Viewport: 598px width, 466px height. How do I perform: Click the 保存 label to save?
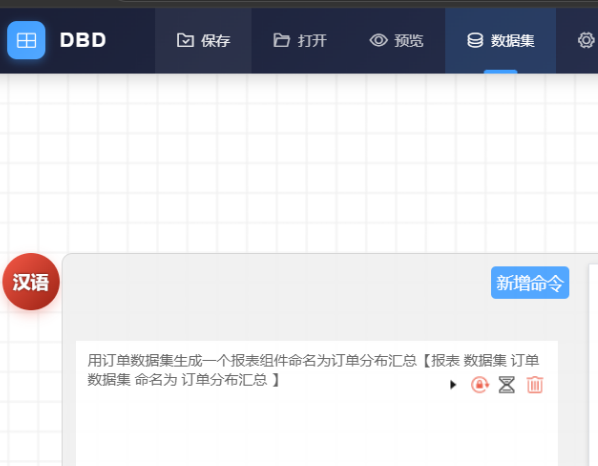pos(216,40)
